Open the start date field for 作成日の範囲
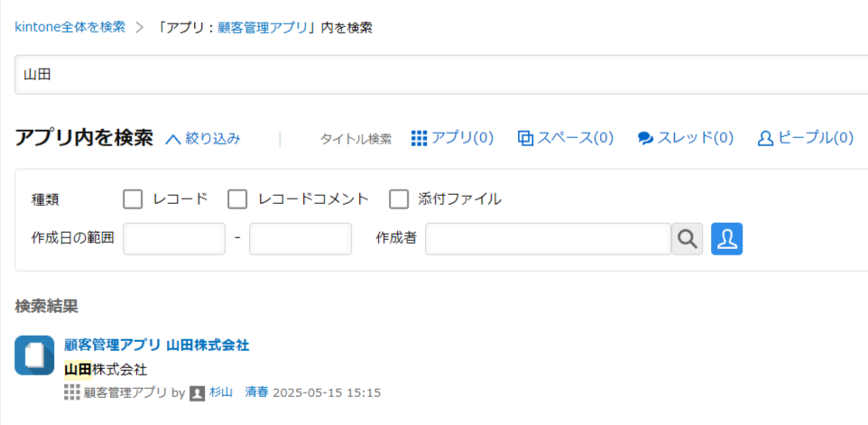The image size is (868, 425). pos(174,239)
